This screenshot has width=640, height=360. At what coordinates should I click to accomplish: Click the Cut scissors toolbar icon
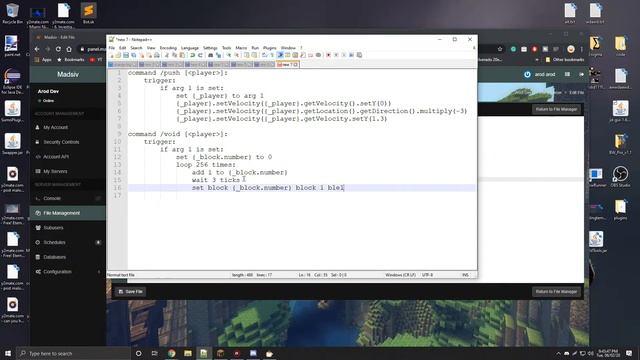pyautogui.click(x=167, y=55)
